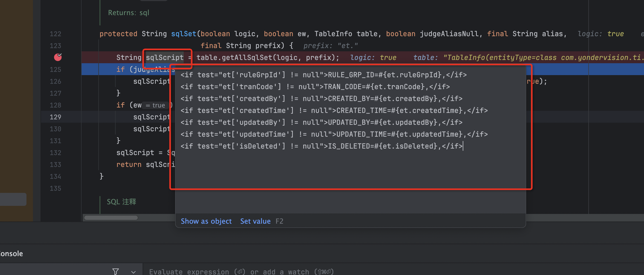644x275 pixels.
Task: Click the Set value link
Action: point(255,221)
